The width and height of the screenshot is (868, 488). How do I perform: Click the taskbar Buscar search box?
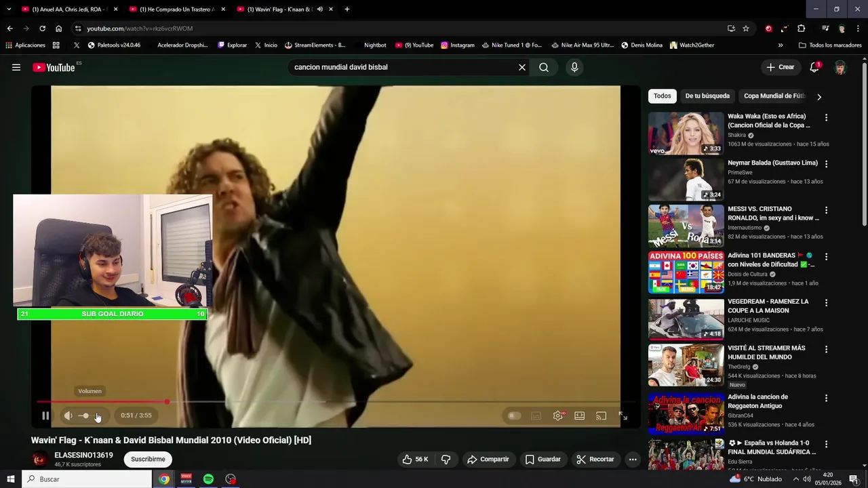click(x=87, y=479)
